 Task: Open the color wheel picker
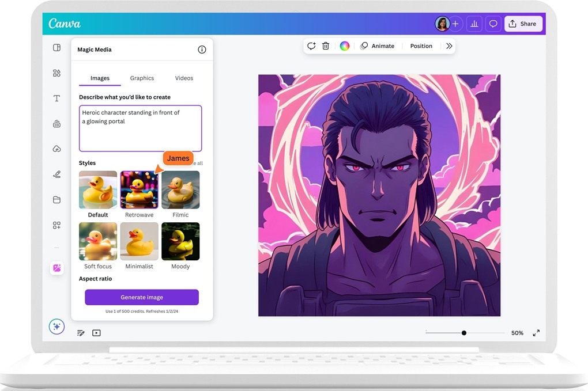coord(345,45)
